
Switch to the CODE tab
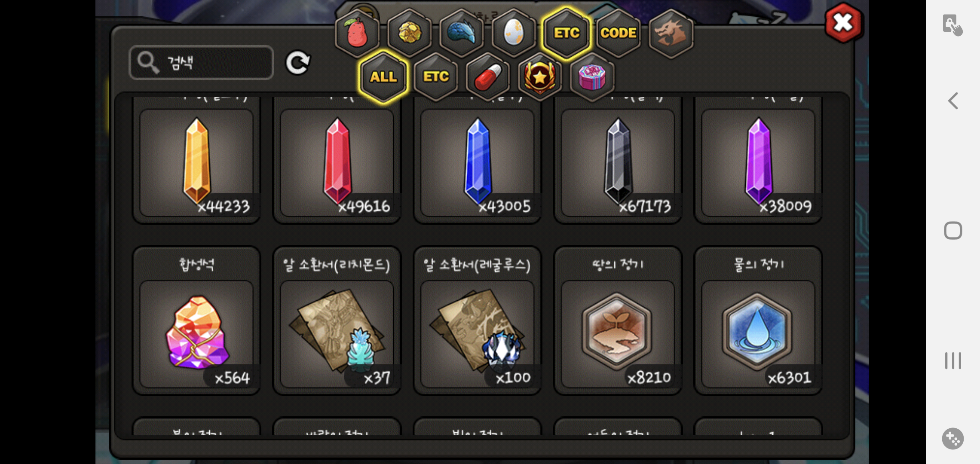click(x=619, y=33)
